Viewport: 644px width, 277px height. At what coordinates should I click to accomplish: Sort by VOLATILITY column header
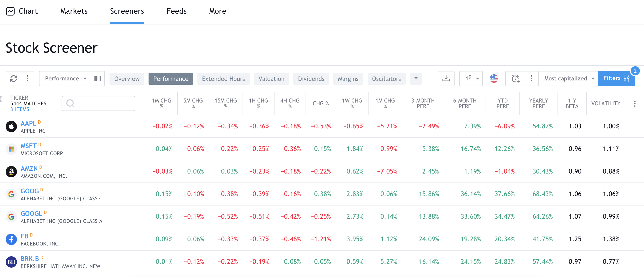pyautogui.click(x=606, y=104)
